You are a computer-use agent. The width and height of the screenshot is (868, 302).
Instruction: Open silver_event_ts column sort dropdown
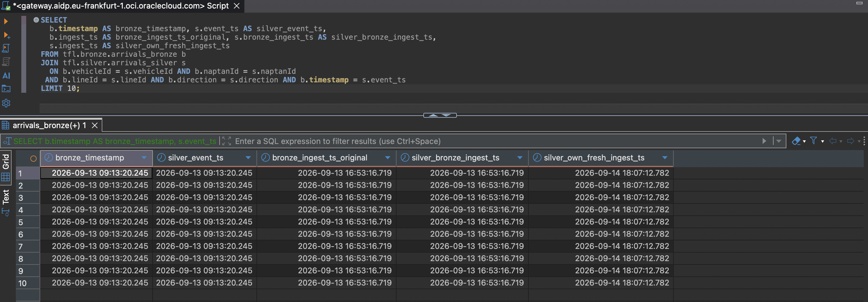coord(248,158)
